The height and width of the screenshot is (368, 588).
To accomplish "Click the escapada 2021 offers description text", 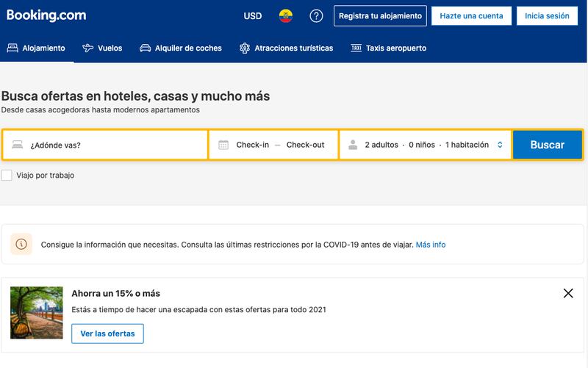I will [198, 309].
